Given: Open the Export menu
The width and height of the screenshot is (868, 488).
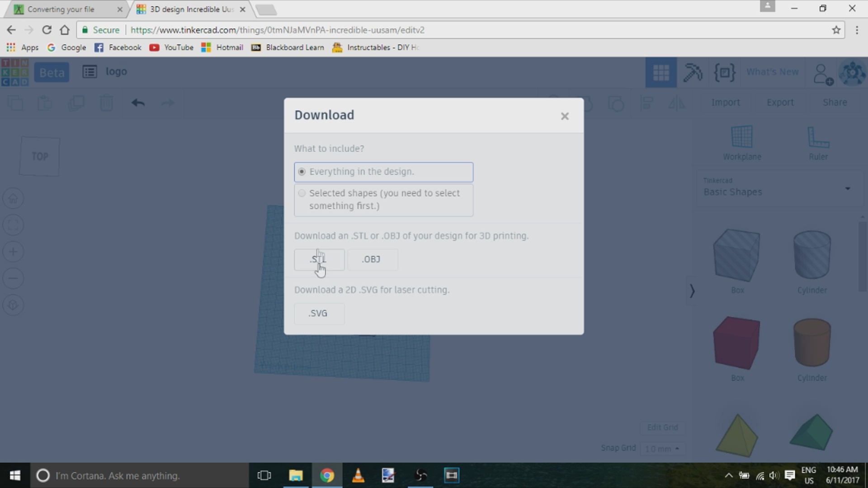Looking at the screenshot, I should (x=780, y=103).
